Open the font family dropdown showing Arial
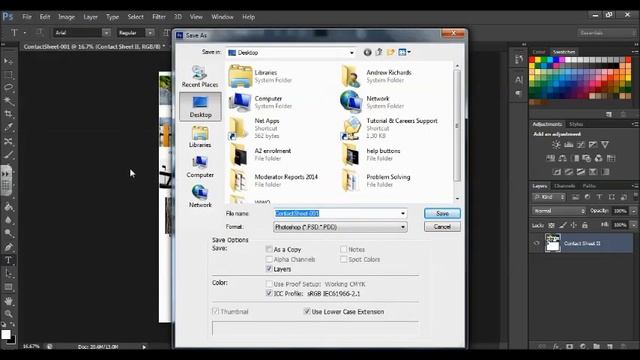This screenshot has height=360, width=640. click(x=106, y=33)
